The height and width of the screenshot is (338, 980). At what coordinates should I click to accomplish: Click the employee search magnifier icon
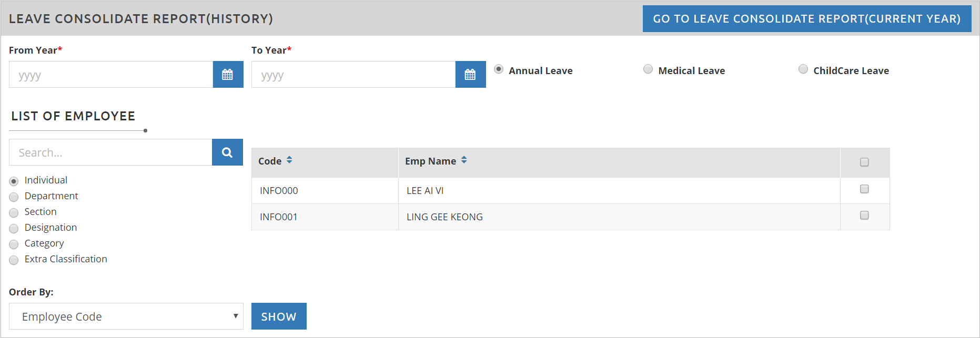(x=227, y=152)
